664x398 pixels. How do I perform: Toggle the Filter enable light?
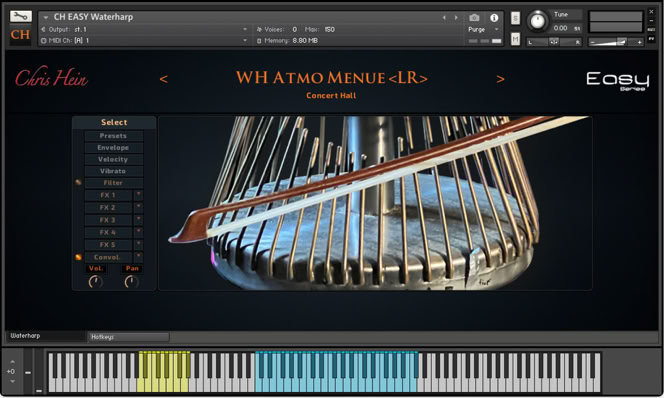pos(78,182)
